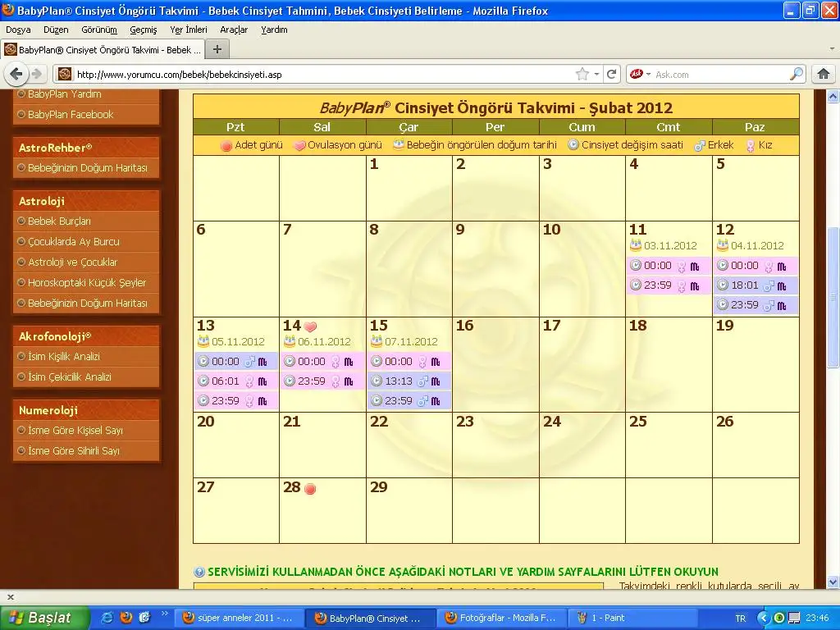Open the Firefox Home page icon

pyautogui.click(x=824, y=74)
